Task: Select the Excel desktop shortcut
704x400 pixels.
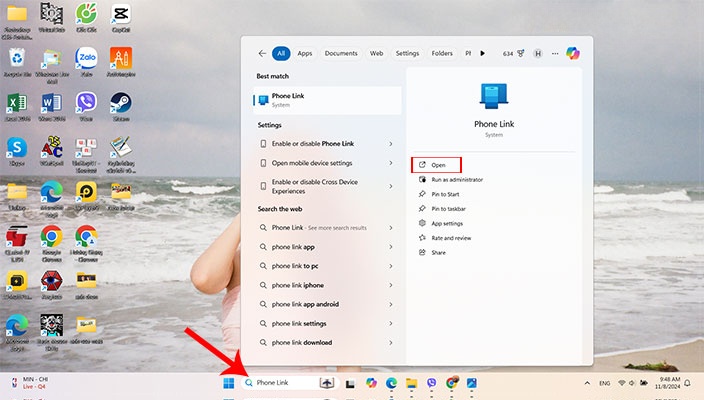Action: coord(17,107)
